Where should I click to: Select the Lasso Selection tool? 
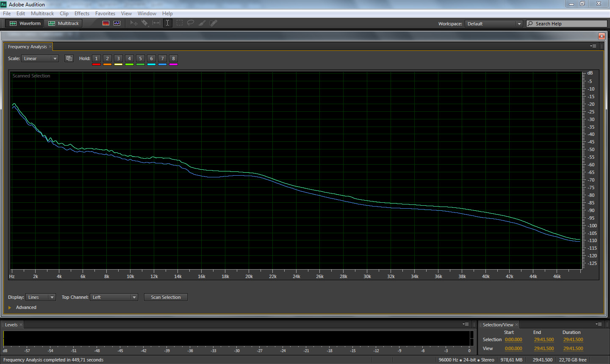point(191,23)
